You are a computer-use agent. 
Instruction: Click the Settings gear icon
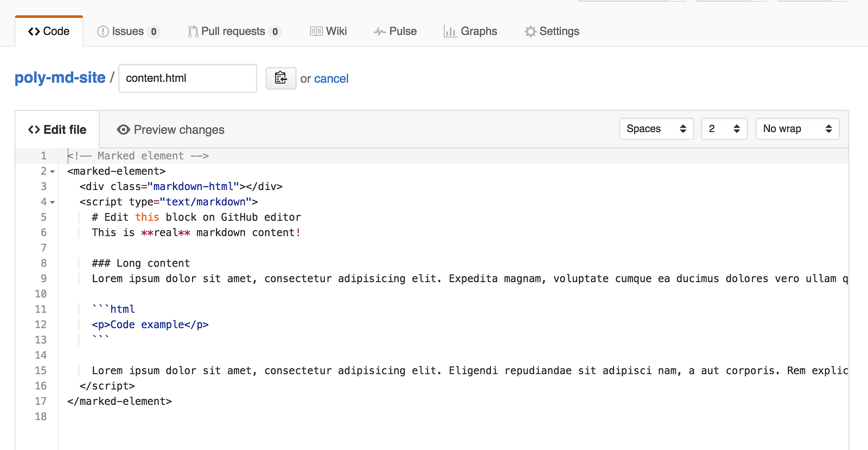[530, 31]
